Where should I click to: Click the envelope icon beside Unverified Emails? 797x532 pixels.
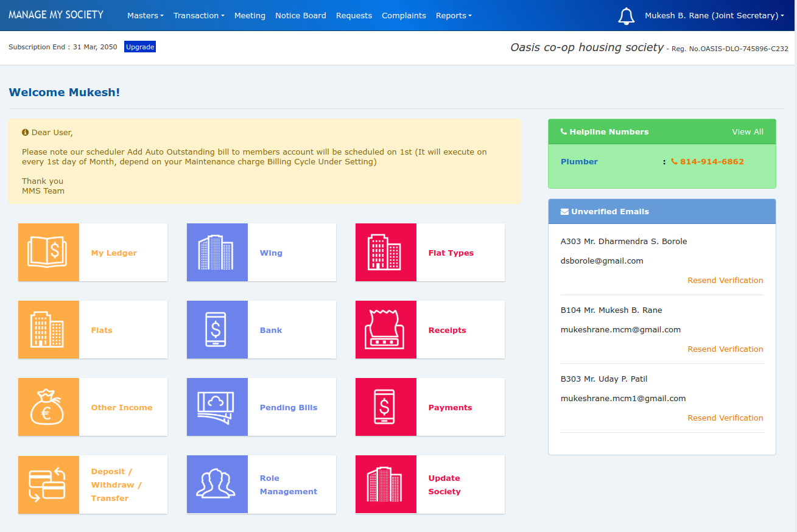point(564,212)
